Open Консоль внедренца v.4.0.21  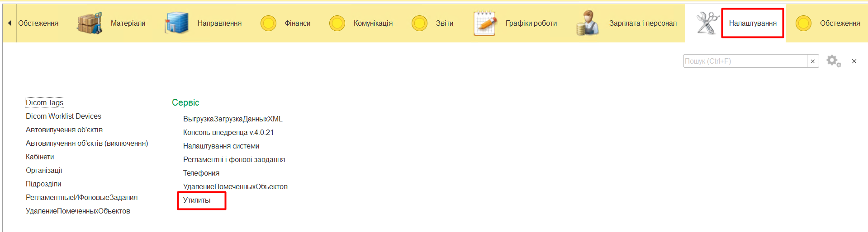coord(228,132)
